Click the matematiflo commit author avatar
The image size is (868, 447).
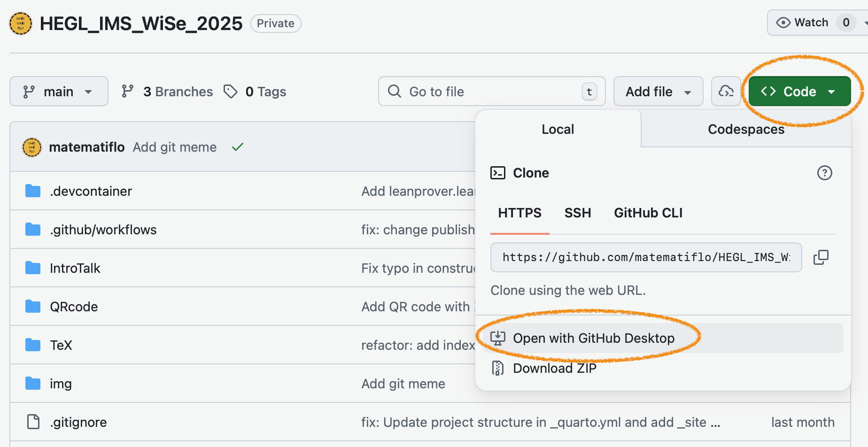[32, 147]
